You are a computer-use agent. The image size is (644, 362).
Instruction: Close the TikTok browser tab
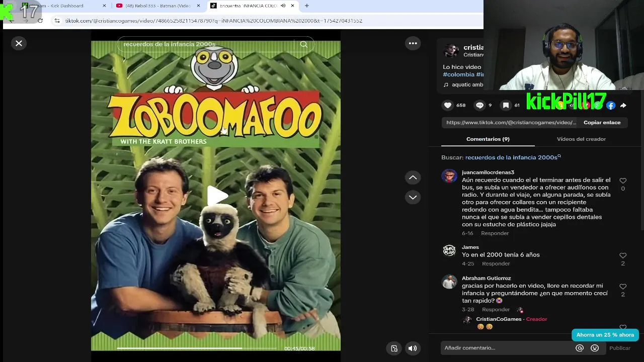(x=292, y=6)
